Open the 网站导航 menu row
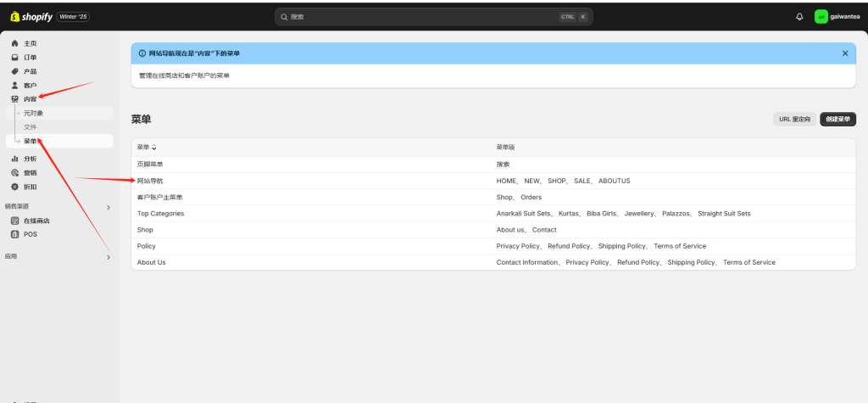The width and height of the screenshot is (868, 403). coord(150,181)
